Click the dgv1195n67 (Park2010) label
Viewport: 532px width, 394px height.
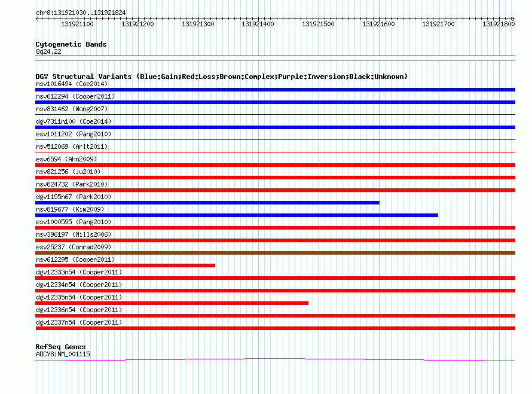click(x=74, y=197)
